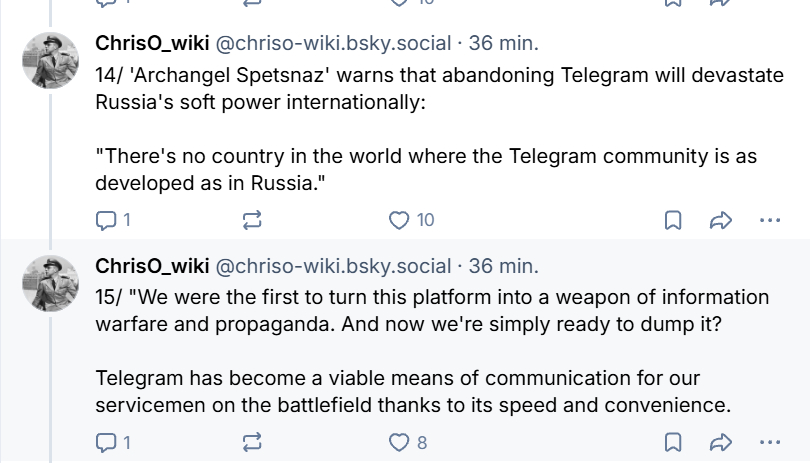Screen dimensions: 810x463
Task: Open more options on the 14/ post
Action: tap(769, 220)
